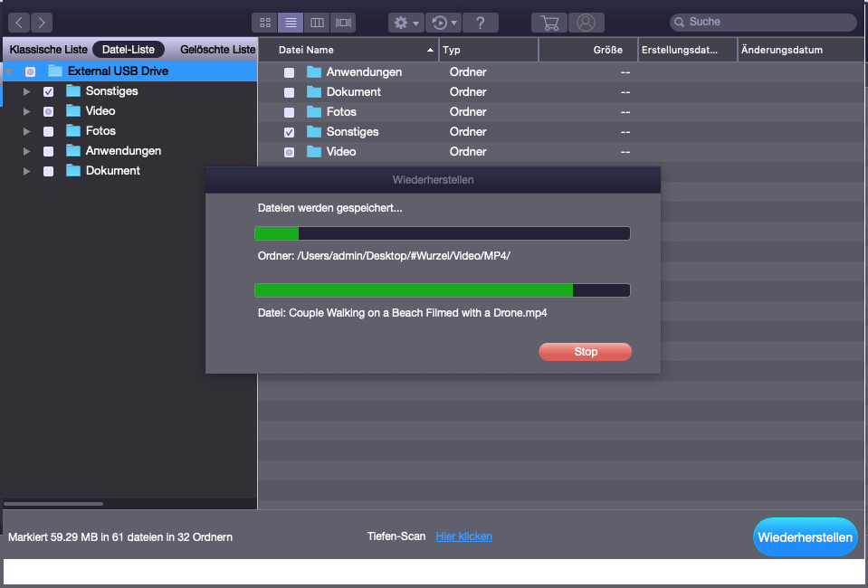
Task: Switch to list view mode
Action: pos(291,22)
